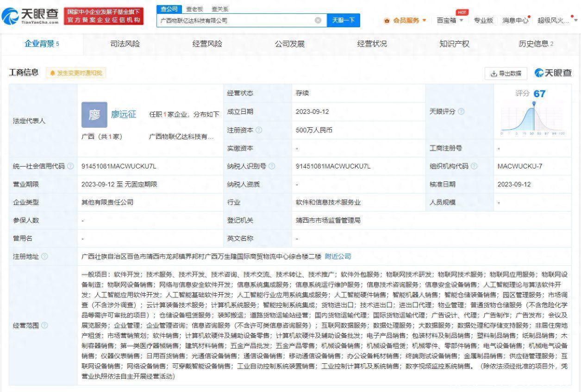Click the registered address text beginning 广西壮族自治区

click(201, 256)
